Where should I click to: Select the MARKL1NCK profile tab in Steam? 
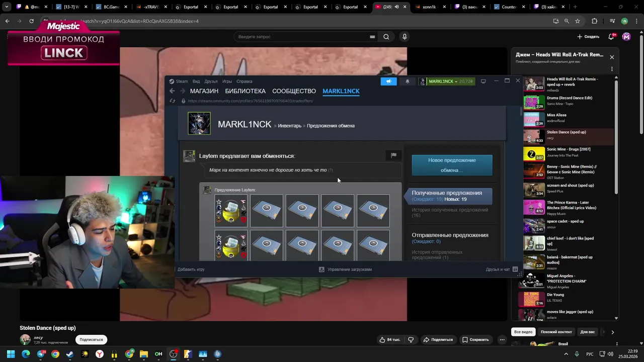(x=341, y=91)
